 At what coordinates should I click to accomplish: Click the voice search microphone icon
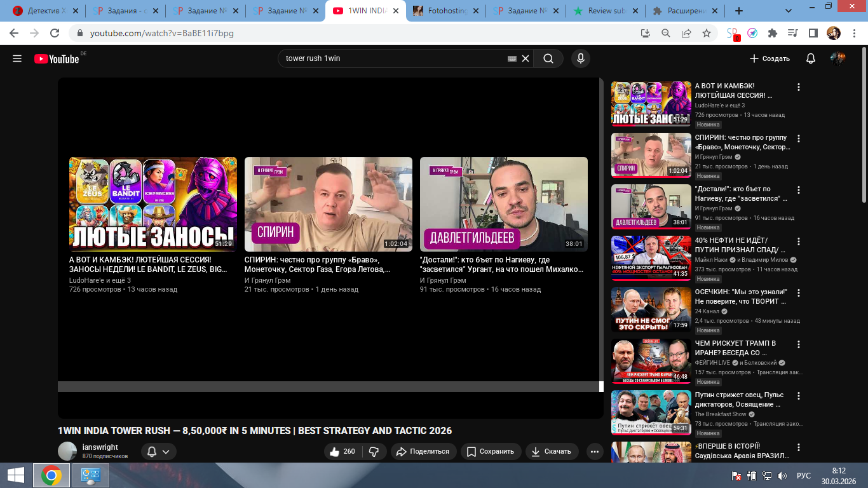[x=580, y=58]
